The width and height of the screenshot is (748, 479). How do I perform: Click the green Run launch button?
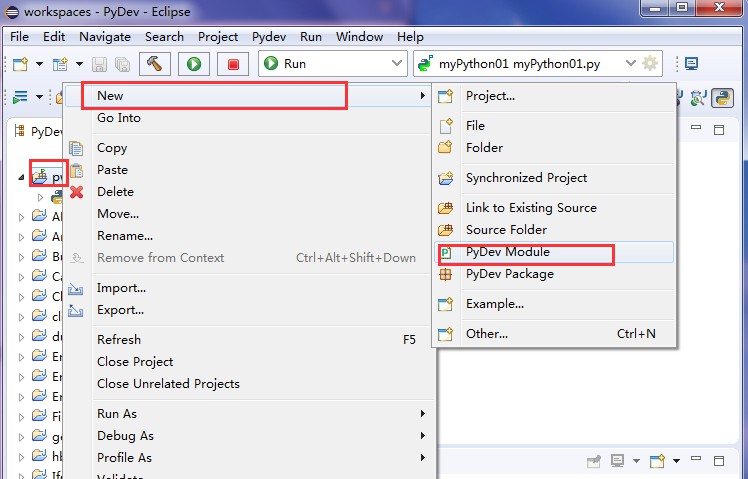194,63
